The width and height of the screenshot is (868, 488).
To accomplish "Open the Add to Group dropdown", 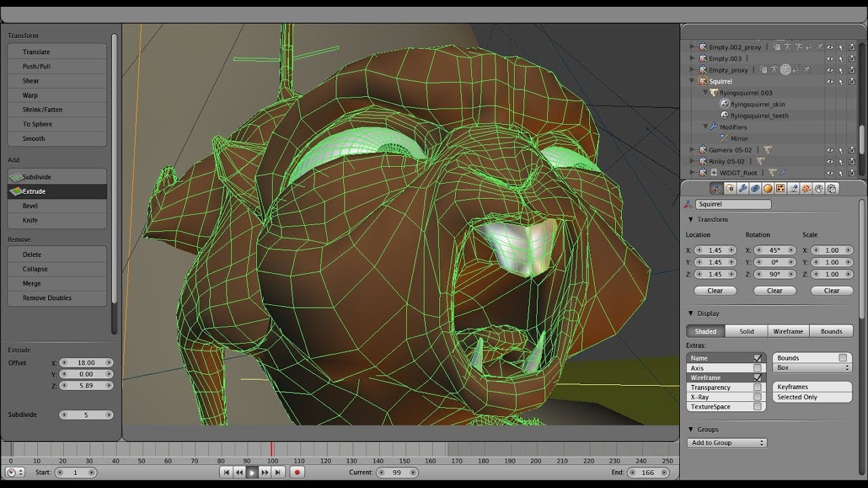I will point(726,443).
